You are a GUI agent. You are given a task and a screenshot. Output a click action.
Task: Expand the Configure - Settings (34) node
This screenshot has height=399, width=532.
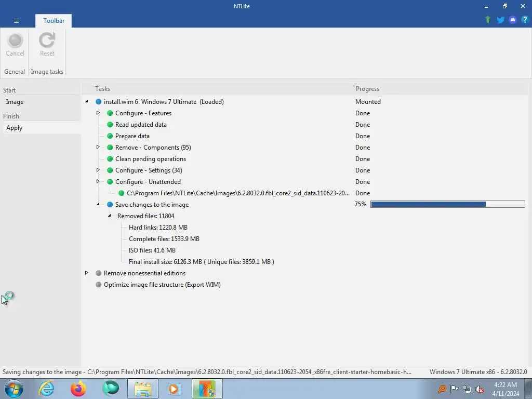coord(98,170)
